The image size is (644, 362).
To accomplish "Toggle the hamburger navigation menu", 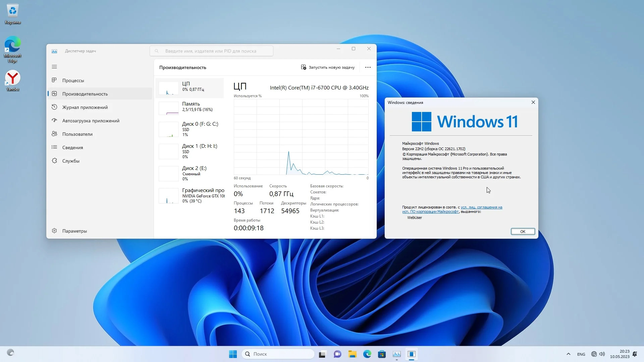I will coord(54,67).
